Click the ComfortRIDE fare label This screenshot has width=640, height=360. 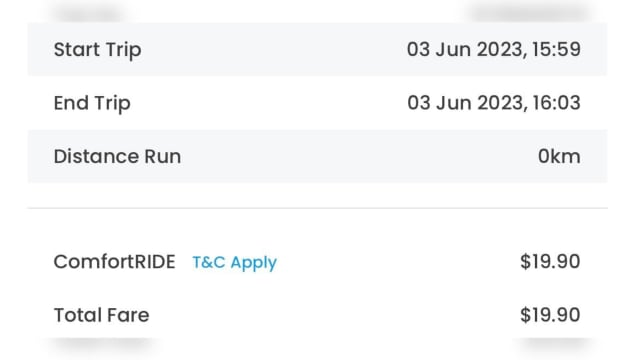tap(115, 262)
